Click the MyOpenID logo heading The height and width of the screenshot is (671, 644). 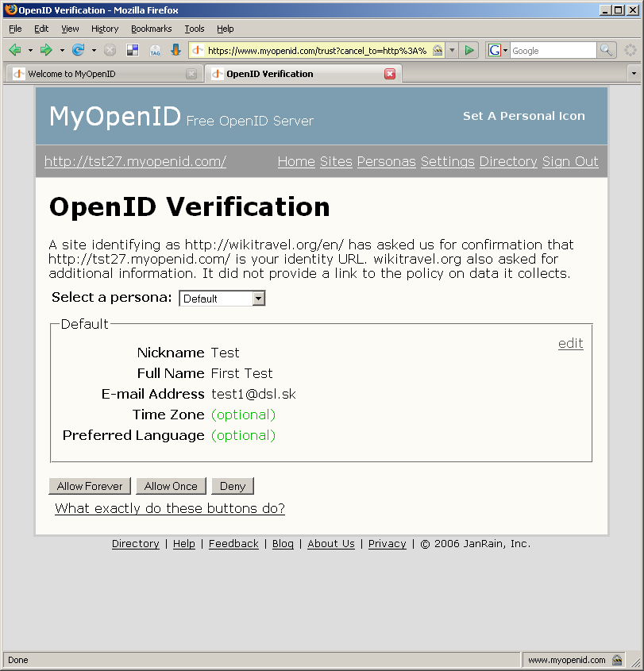[x=114, y=116]
